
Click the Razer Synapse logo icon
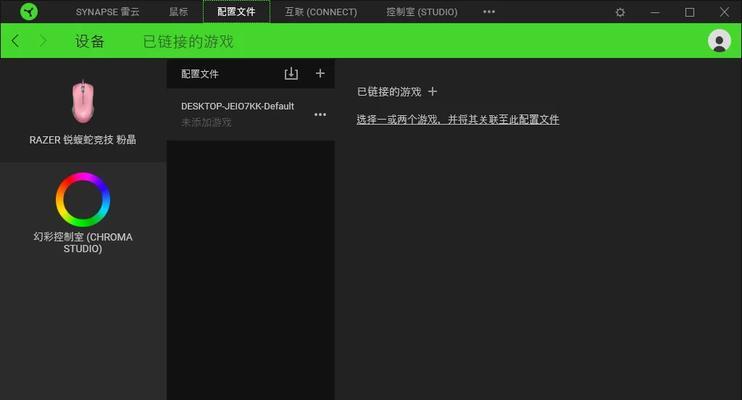29,11
